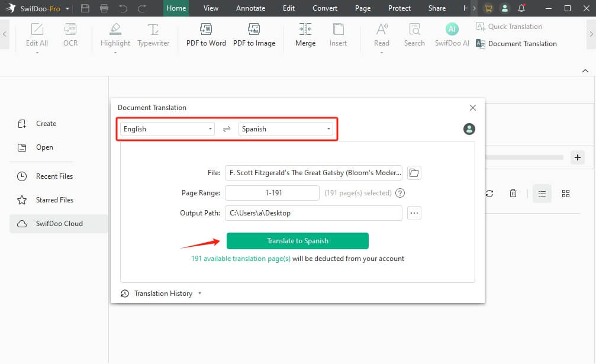
Task: Switch to the View tab
Action: tap(211, 8)
